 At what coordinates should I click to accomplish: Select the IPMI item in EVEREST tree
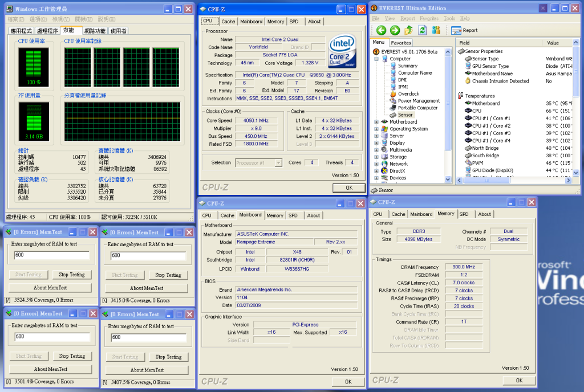click(x=403, y=87)
